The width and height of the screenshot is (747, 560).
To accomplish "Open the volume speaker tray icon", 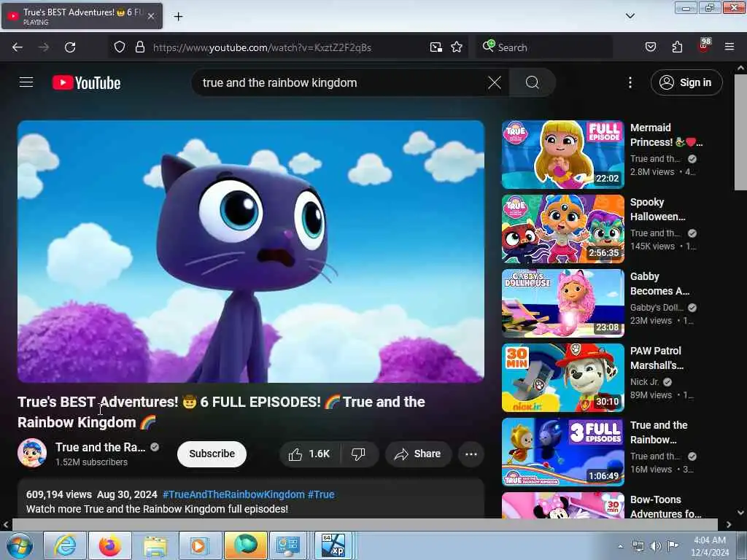I will [655, 546].
